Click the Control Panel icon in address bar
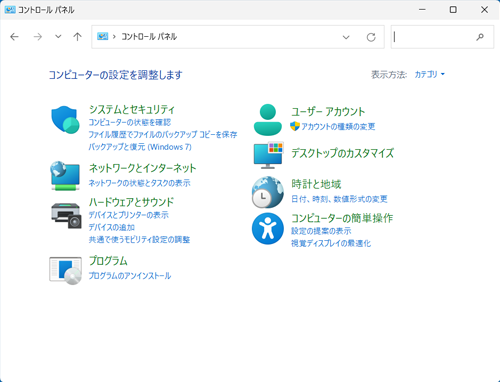500x382 pixels. 102,36
